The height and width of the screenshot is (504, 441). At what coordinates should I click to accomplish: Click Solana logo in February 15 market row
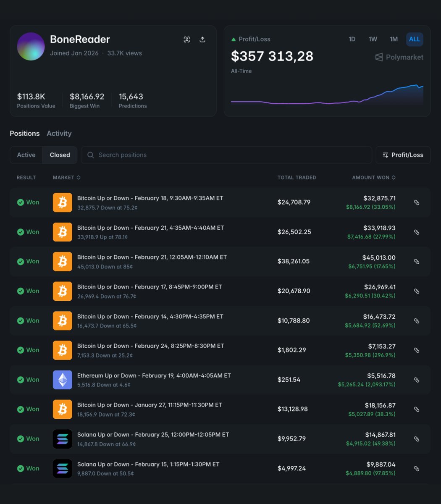pos(63,469)
